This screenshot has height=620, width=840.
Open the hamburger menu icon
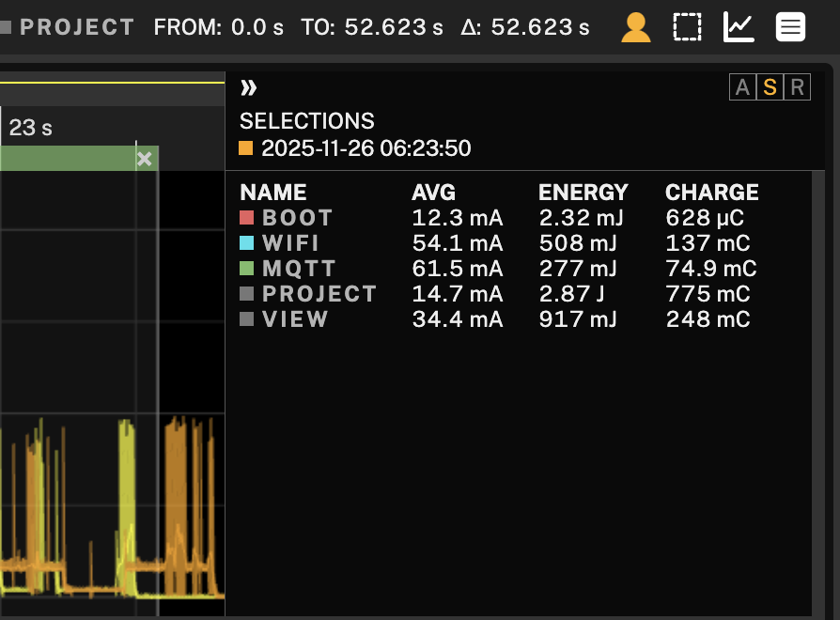790,27
